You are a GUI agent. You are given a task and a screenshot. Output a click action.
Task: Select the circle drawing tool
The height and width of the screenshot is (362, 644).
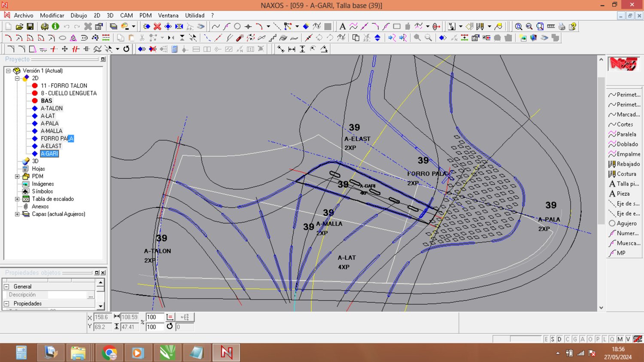tap(237, 27)
